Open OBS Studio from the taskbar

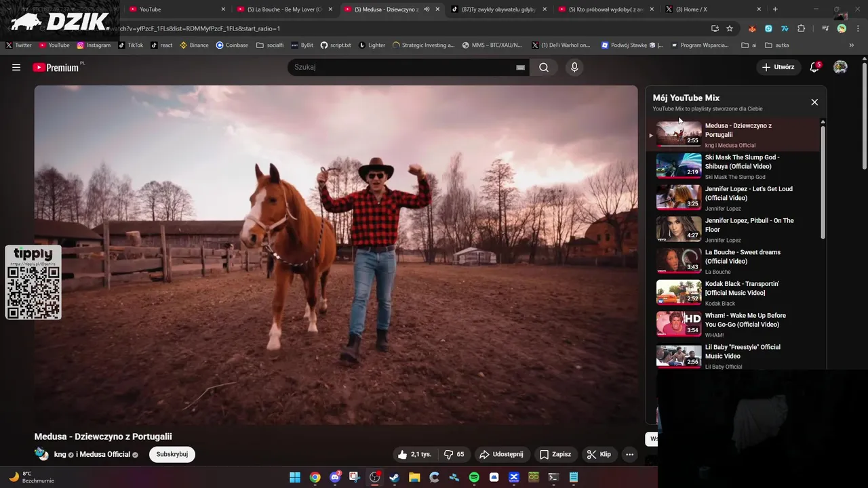point(374,477)
